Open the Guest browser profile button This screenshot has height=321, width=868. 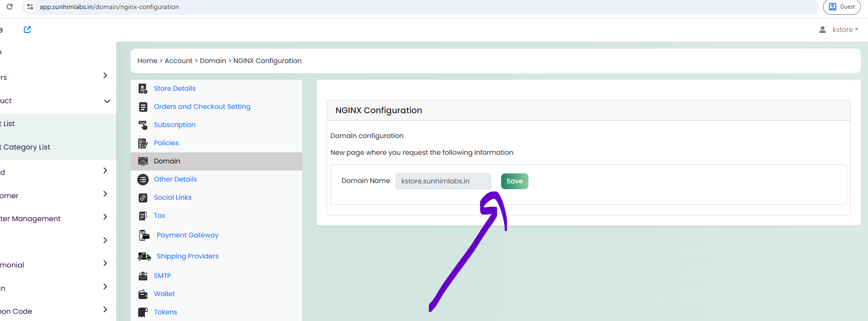842,7
